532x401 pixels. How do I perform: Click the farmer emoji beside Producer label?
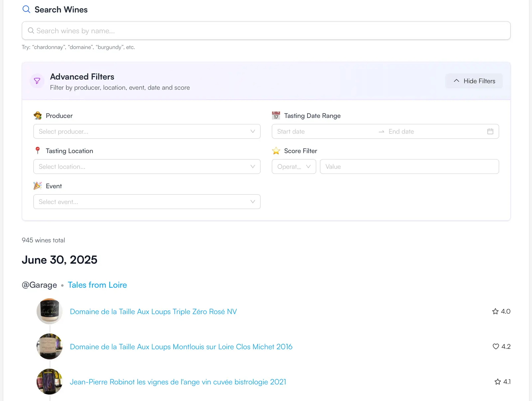(x=38, y=116)
